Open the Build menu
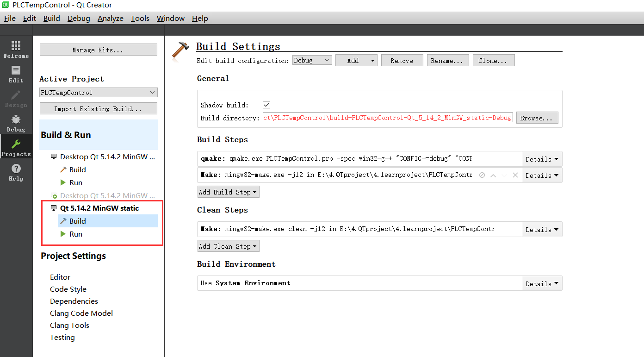This screenshot has height=357, width=644. coord(51,19)
